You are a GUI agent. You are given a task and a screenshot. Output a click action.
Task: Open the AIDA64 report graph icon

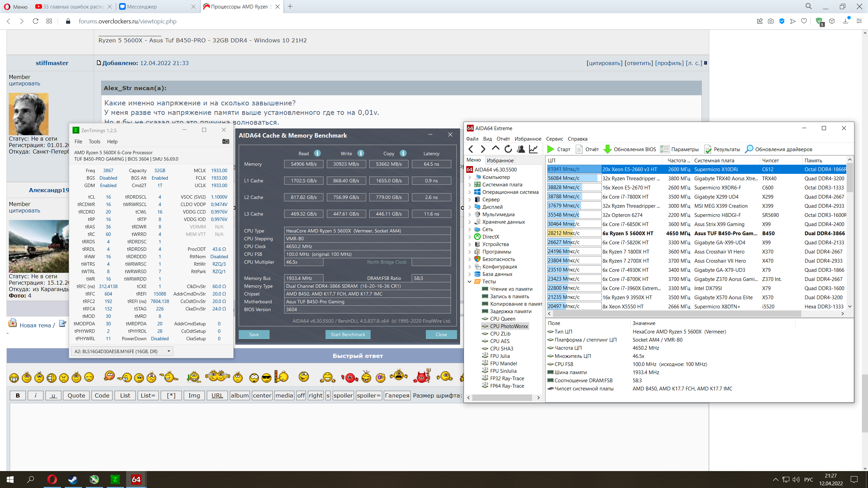pyautogui.click(x=533, y=149)
